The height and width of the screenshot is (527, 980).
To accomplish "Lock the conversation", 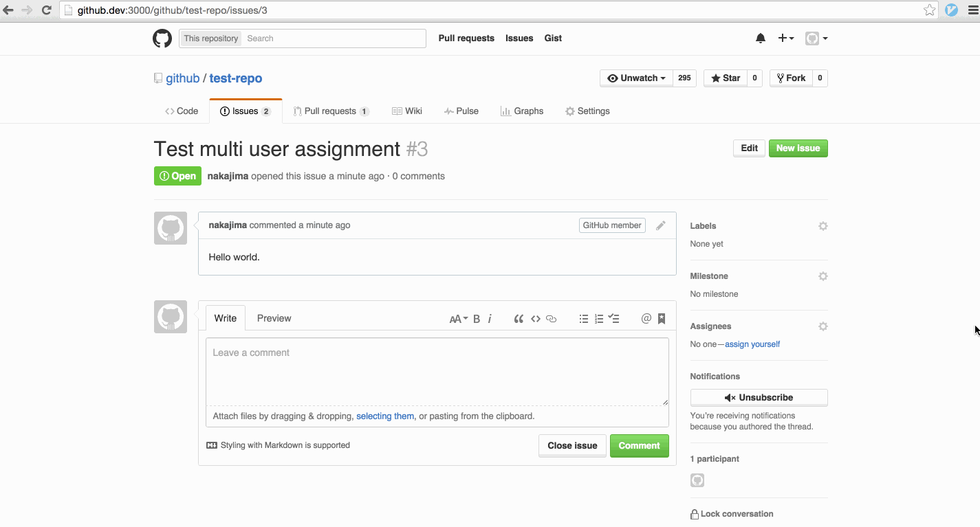I will (732, 513).
